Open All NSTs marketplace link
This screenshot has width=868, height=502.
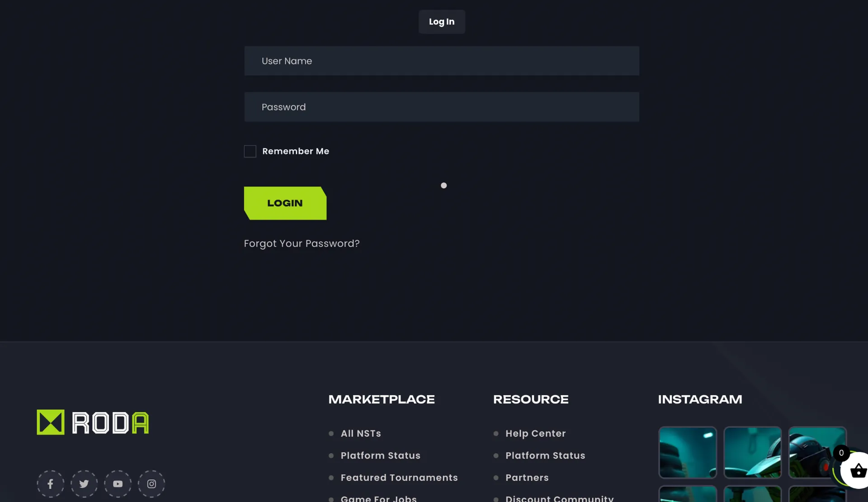click(360, 434)
